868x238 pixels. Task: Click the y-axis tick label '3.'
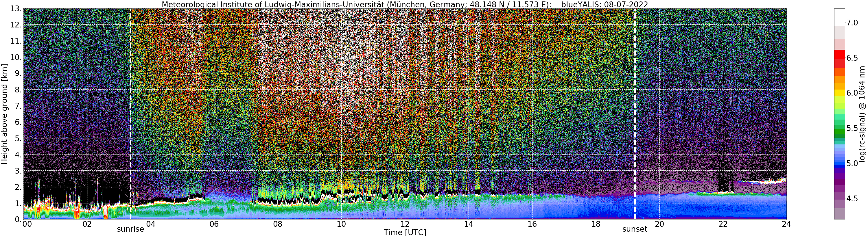(18, 171)
